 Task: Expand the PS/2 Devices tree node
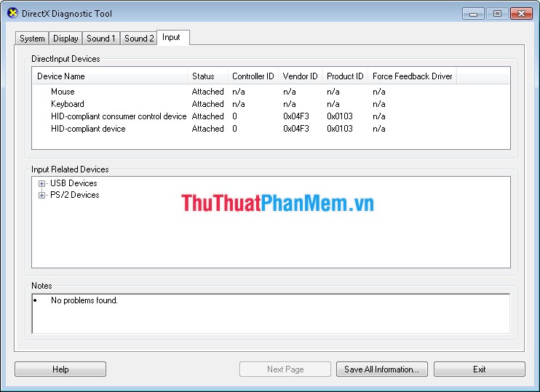click(41, 195)
